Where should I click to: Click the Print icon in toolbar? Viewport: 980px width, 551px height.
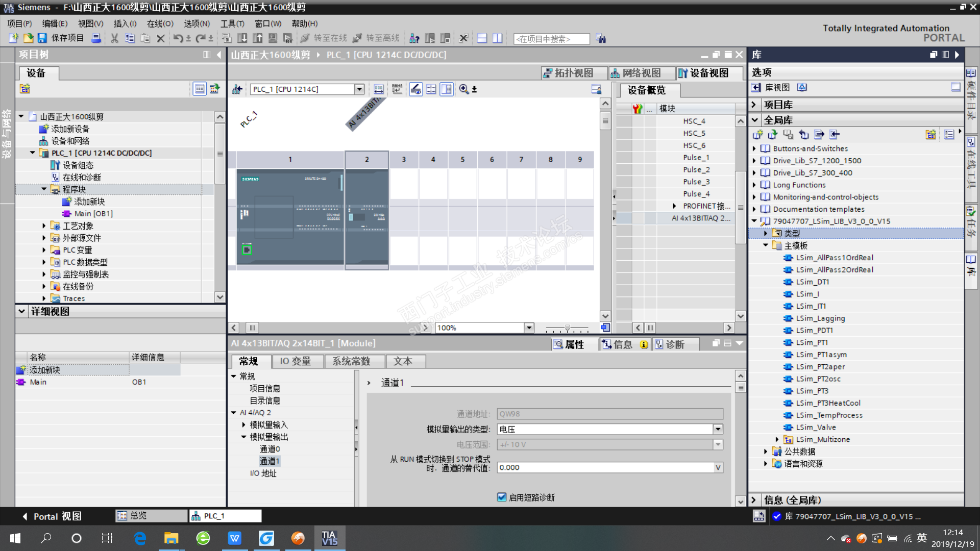(95, 38)
